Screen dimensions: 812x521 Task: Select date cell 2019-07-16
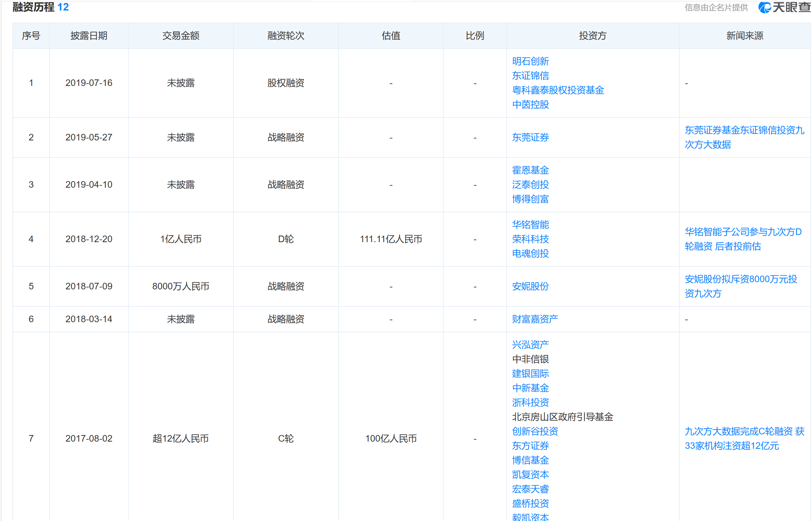pyautogui.click(x=89, y=83)
